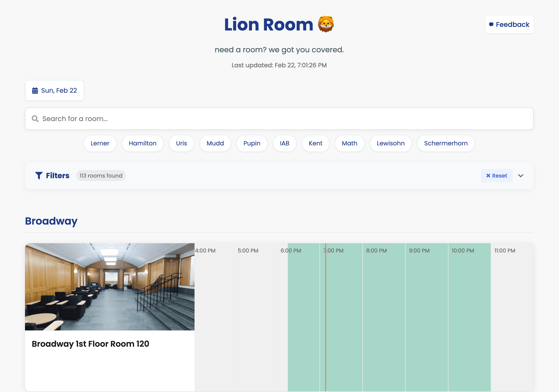This screenshot has height=392, width=559.
Task: Select the Schermerhorn filter pill
Action: (x=446, y=143)
